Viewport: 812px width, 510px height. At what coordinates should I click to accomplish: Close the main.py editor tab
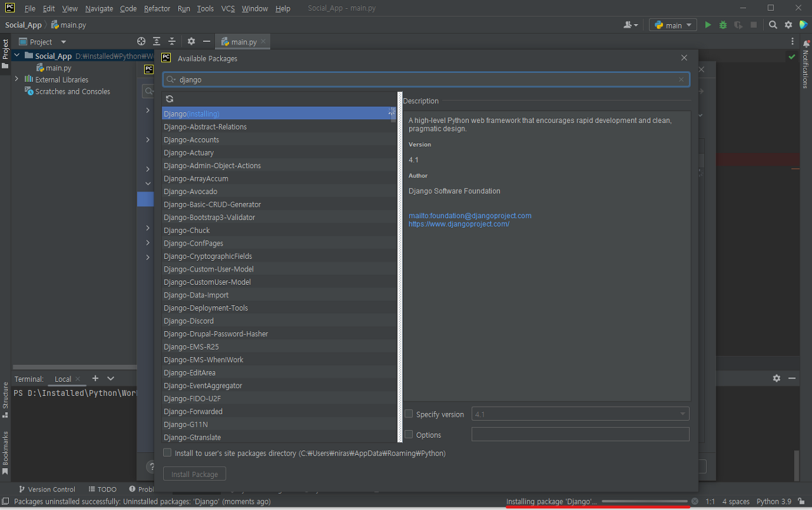[264, 41]
